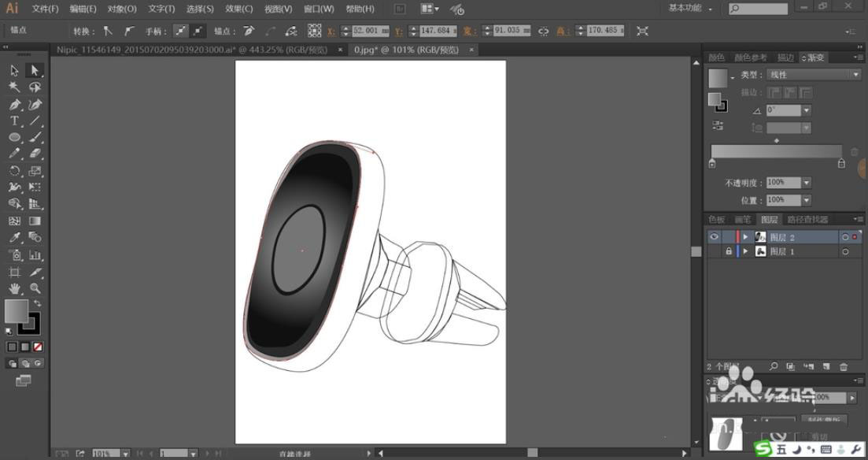Select the Pencil tool
The height and width of the screenshot is (460, 868).
pos(14,154)
